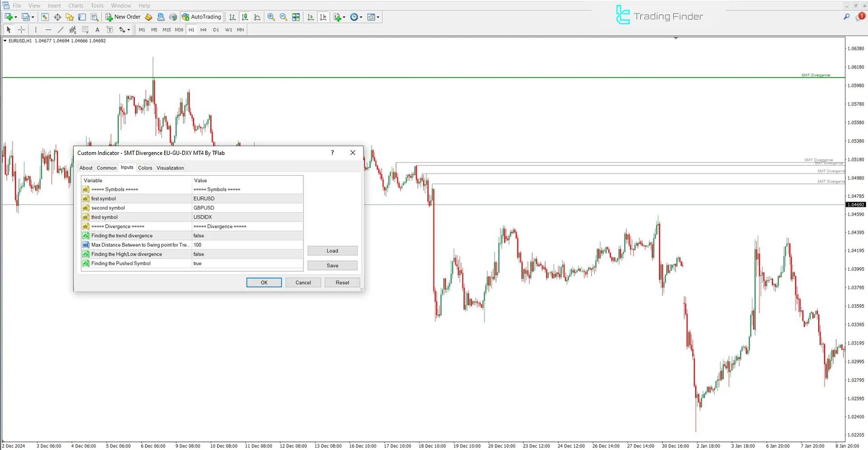This screenshot has height=450, width=868.
Task: Select the trendline tool
Action: tap(60, 30)
